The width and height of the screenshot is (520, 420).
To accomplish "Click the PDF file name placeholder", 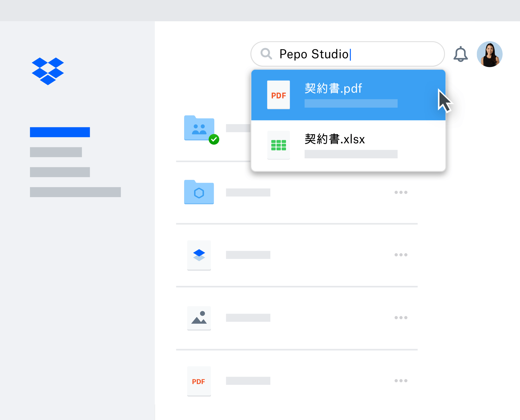I will [x=248, y=381].
